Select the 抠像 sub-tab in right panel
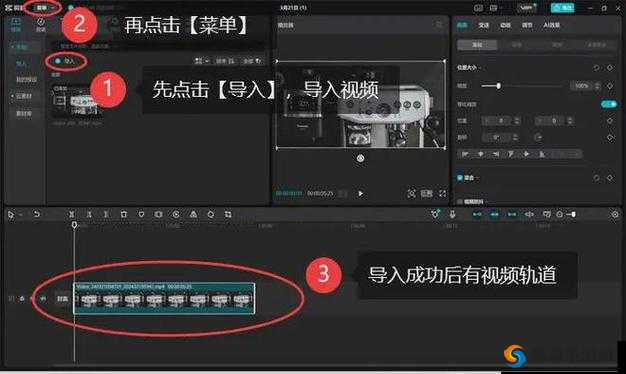626x374 pixels. [x=517, y=45]
